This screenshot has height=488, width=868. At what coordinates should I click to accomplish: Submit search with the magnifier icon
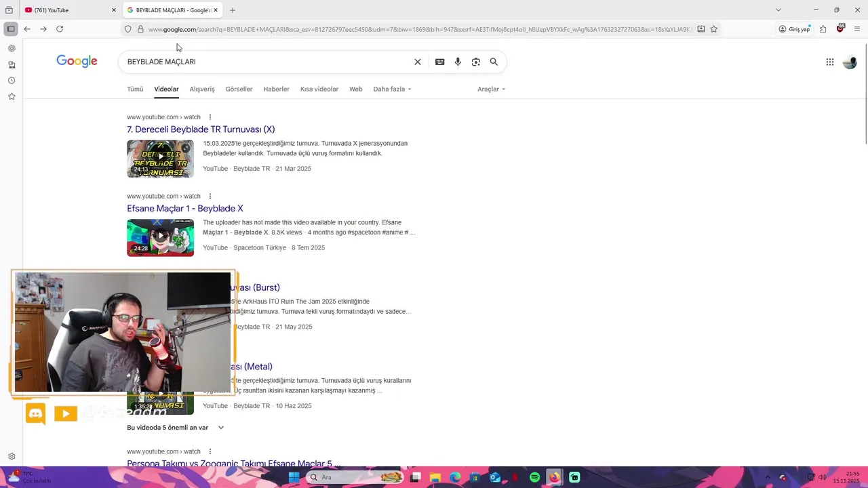(x=494, y=62)
